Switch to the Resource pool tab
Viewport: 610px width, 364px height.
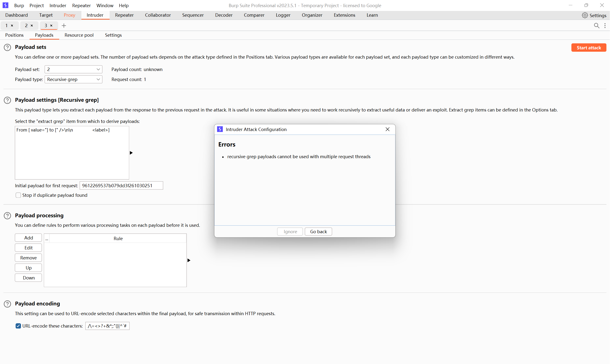click(x=79, y=35)
